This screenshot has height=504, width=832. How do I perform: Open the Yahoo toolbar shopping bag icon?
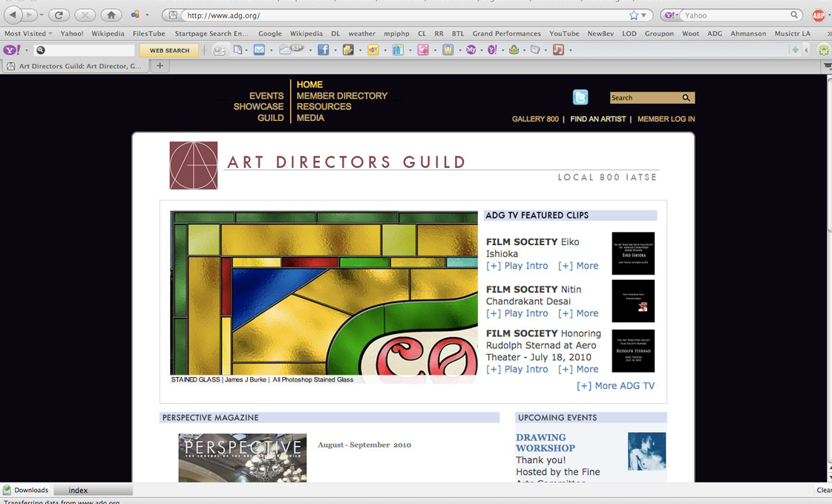coord(448,50)
